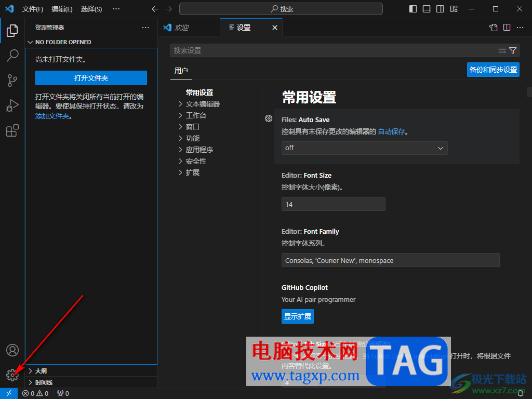Open the 编辑(E) menu
Screen dimensions: 532x399
coord(62,9)
